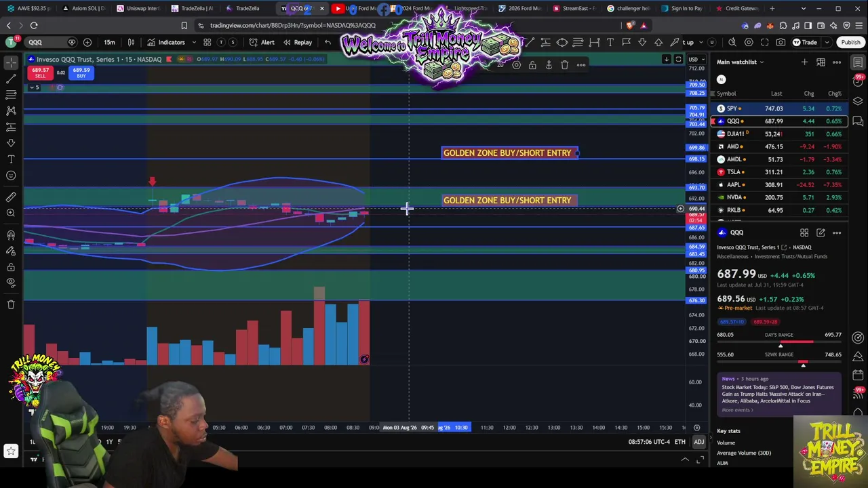The width and height of the screenshot is (868, 488).
Task: Select the TSLA row in the watchlist
Action: [x=778, y=172]
